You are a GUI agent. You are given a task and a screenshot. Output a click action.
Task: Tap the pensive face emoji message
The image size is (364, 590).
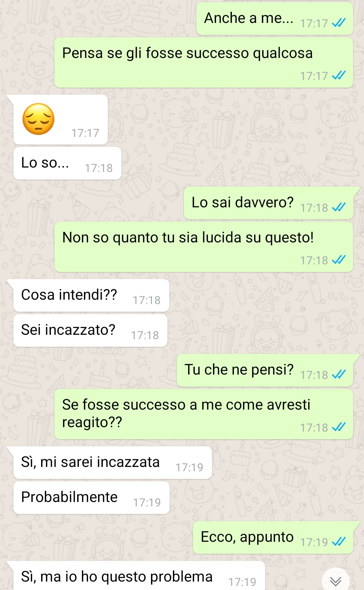pyautogui.click(x=38, y=119)
